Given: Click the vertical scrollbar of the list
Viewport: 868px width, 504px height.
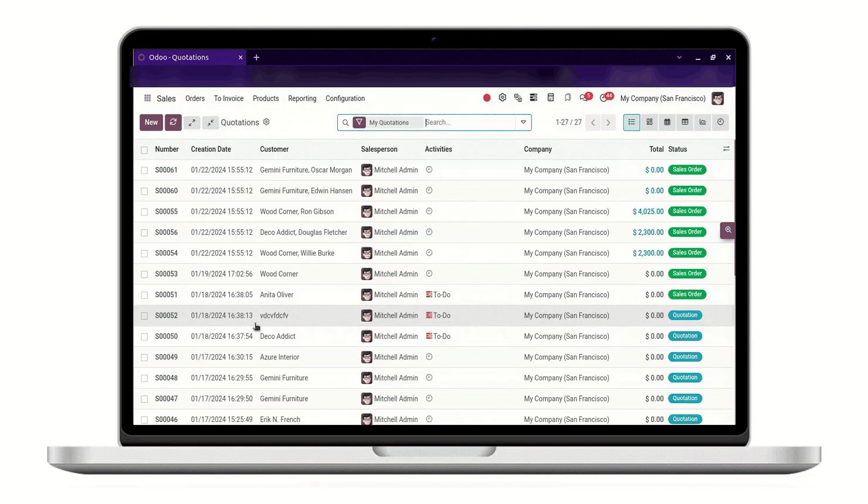Looking at the screenshot, I should click(x=734, y=208).
